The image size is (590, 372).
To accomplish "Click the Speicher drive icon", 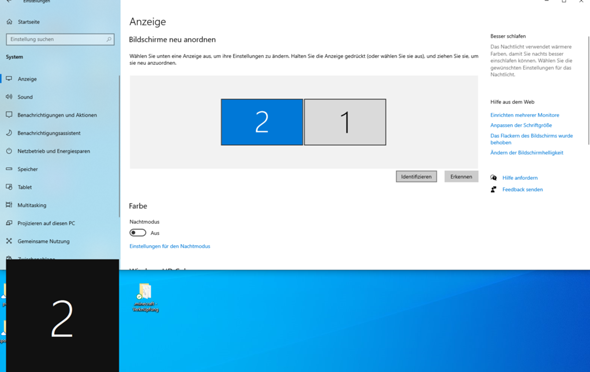I will point(9,169).
